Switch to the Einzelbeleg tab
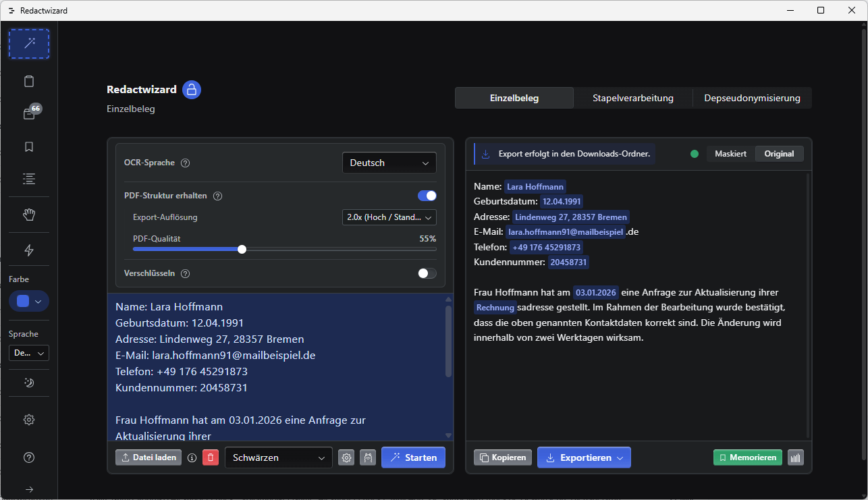 pos(514,98)
